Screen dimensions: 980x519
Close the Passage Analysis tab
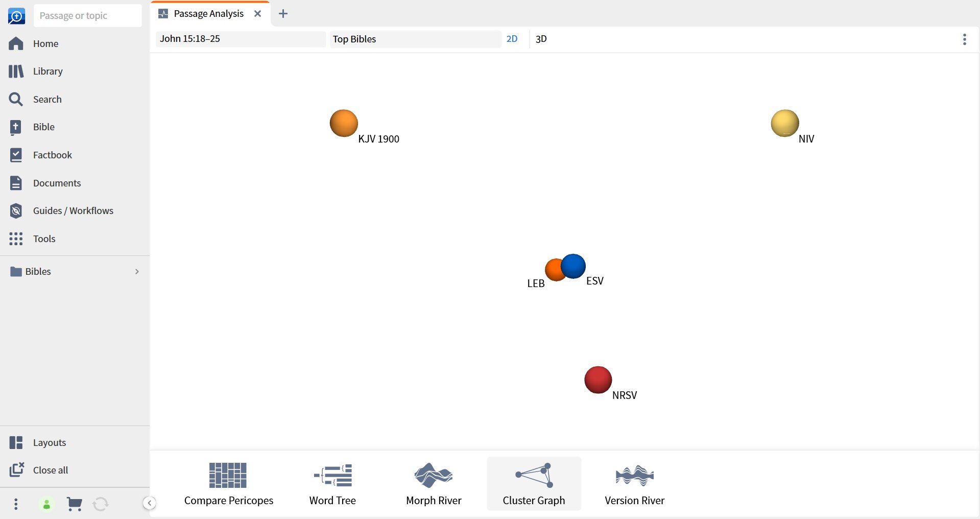(258, 14)
